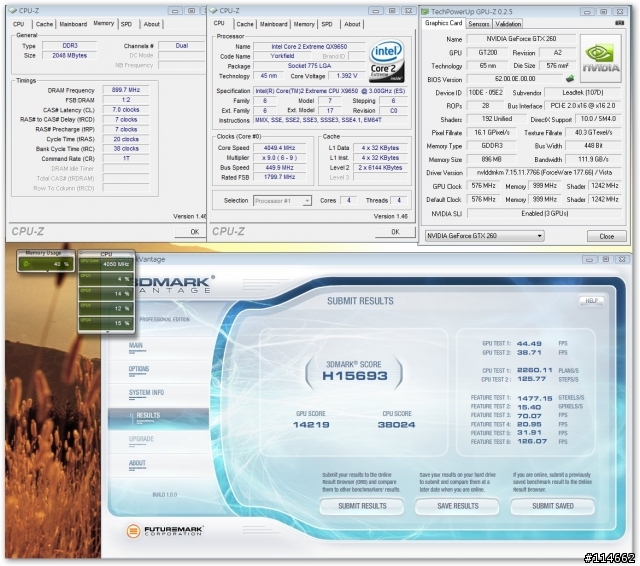Click the SUBMIT RESULTS button
The height and width of the screenshot is (566, 640).
pos(362,506)
